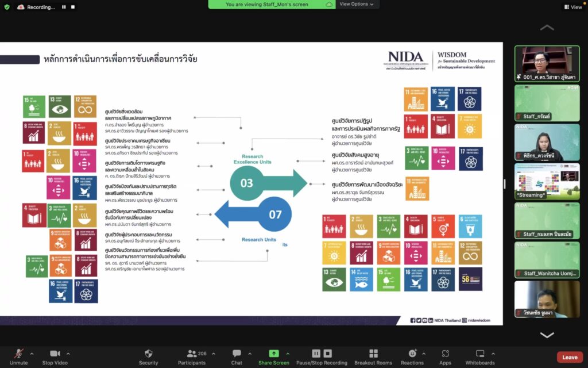Click the Security shield icon
This screenshot has height=368, width=588.
(x=148, y=354)
